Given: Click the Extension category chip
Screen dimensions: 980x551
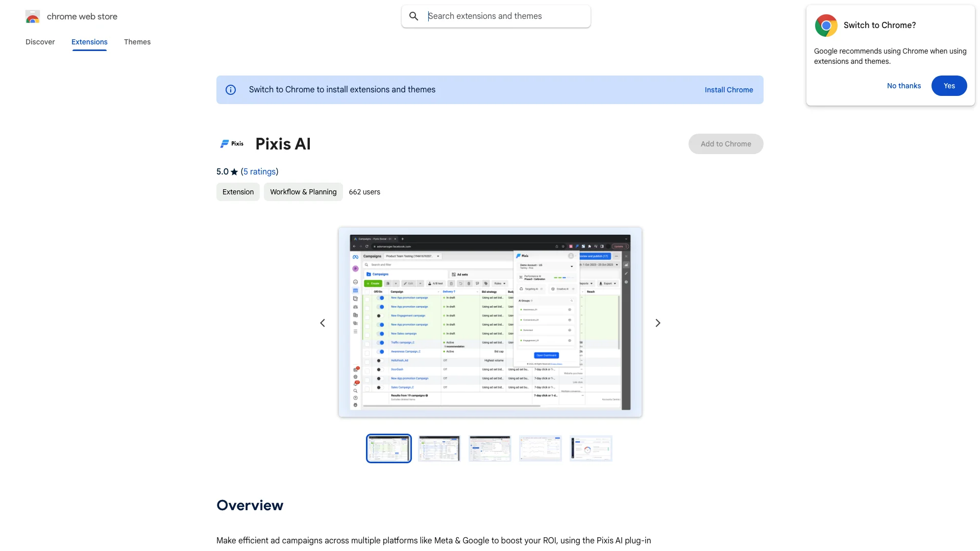Looking at the screenshot, I should pyautogui.click(x=238, y=192).
